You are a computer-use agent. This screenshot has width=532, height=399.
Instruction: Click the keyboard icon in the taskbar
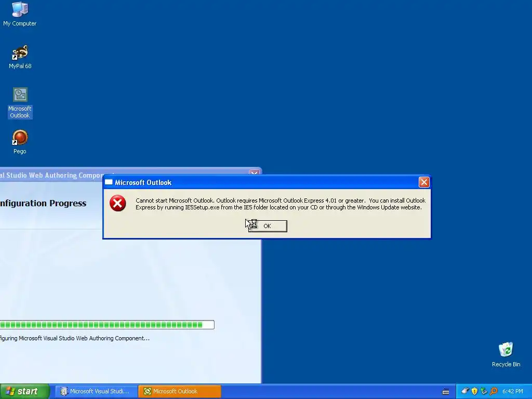[x=446, y=392]
